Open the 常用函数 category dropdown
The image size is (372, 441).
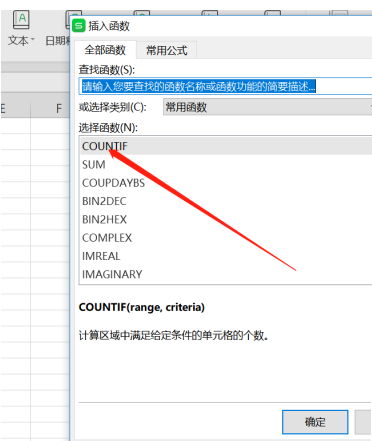[268, 107]
